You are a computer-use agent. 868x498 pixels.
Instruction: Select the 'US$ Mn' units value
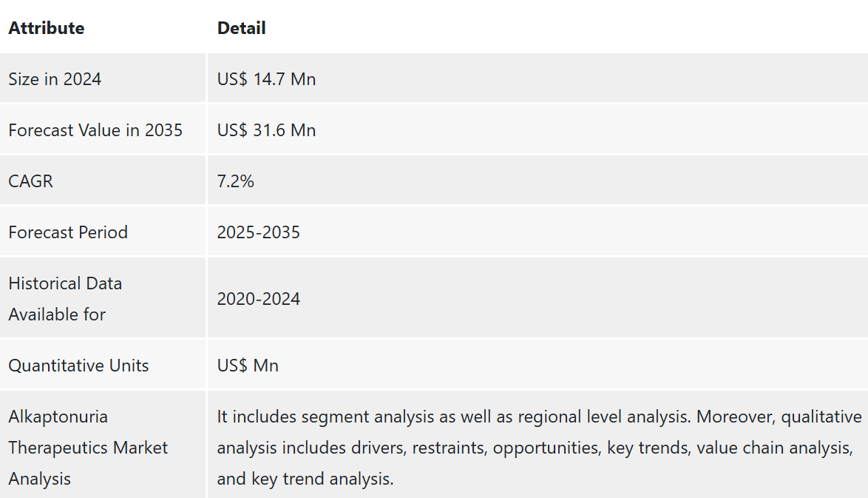point(248,366)
